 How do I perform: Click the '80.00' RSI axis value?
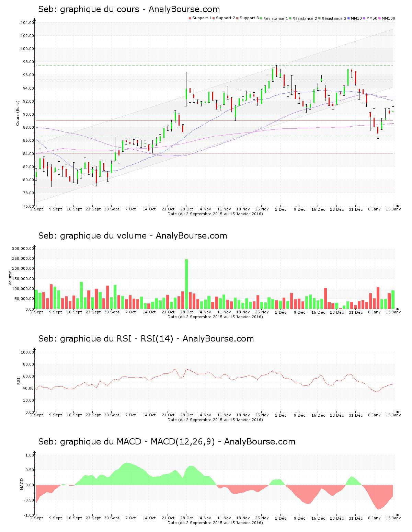coord(28,364)
